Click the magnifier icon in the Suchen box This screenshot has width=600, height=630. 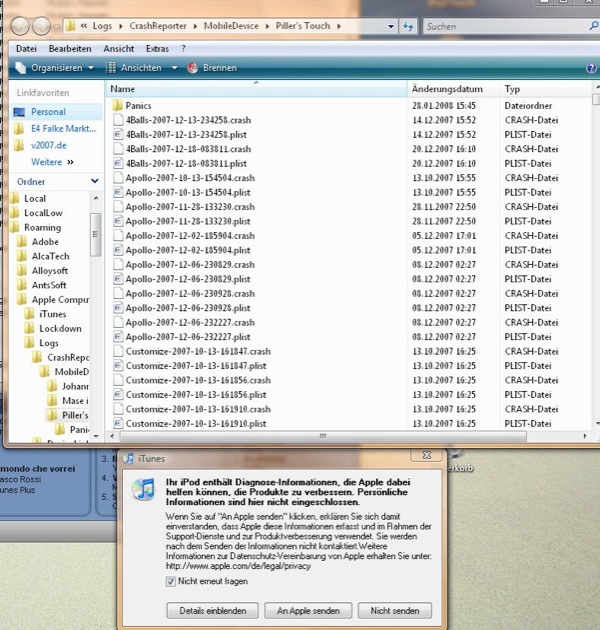[x=593, y=26]
